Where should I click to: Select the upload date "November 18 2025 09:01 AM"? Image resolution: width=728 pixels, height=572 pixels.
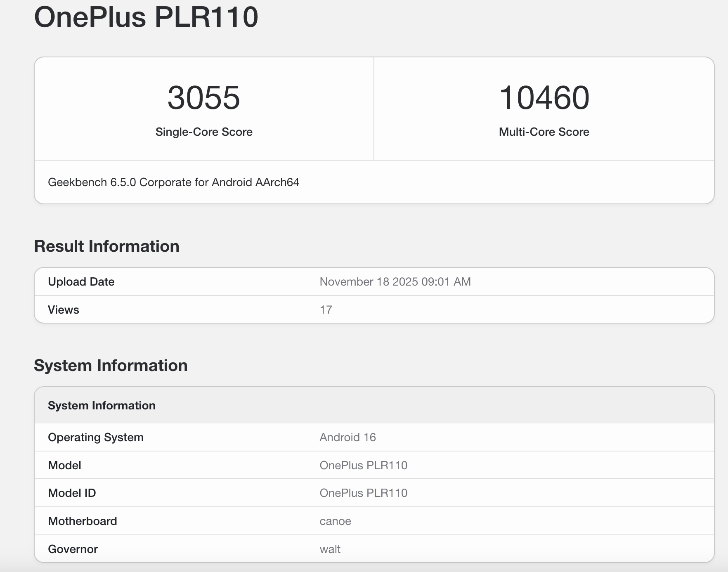[x=395, y=282]
